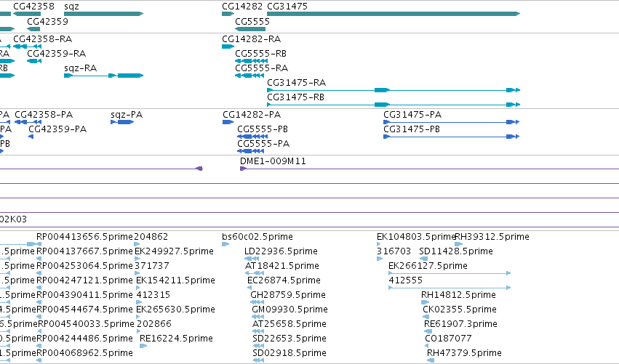Select the CG14282-RA transcript label

point(252,39)
